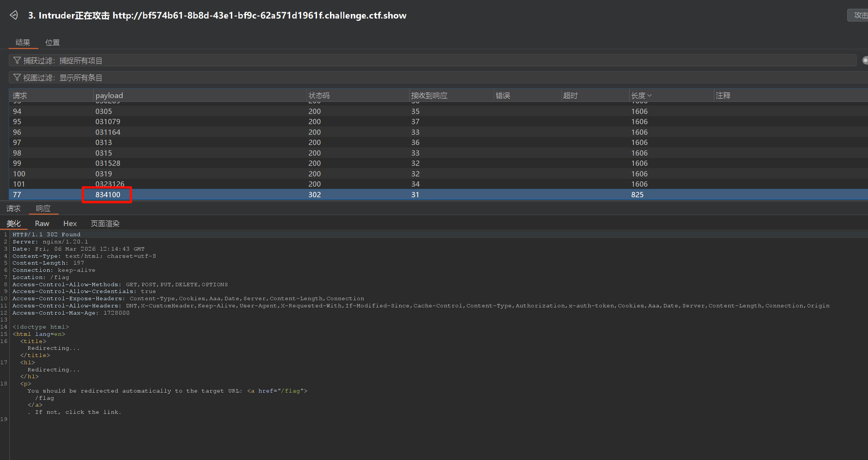
Task: Switch to the Hex view tab
Action: [x=70, y=223]
